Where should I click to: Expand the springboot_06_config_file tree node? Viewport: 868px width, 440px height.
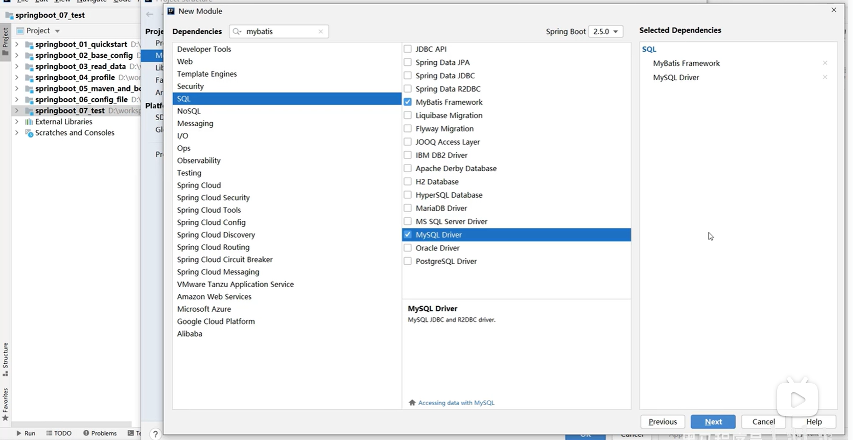click(17, 100)
